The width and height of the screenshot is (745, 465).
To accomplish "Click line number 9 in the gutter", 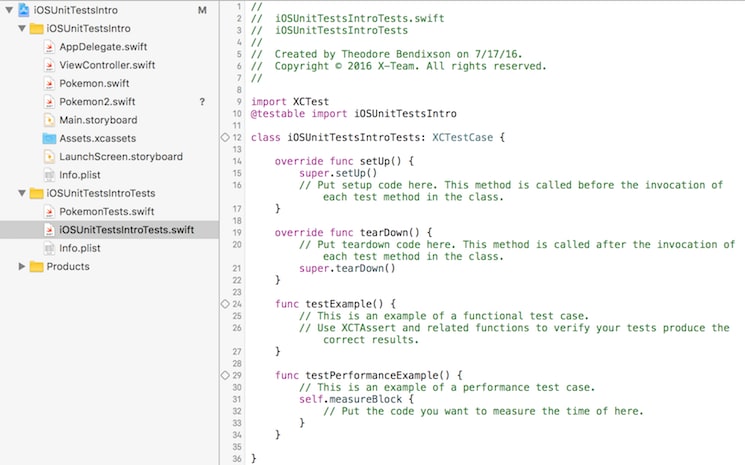I will coord(239,102).
